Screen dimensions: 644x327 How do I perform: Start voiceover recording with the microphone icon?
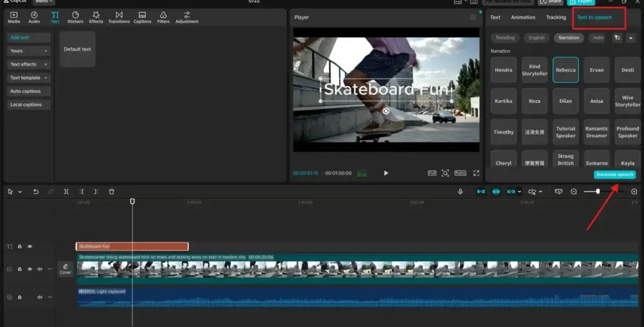coord(460,191)
